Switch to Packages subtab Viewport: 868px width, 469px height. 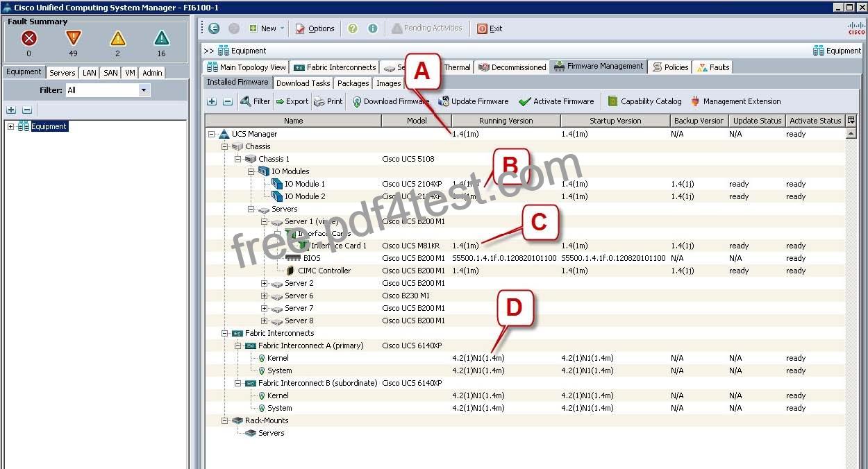353,83
